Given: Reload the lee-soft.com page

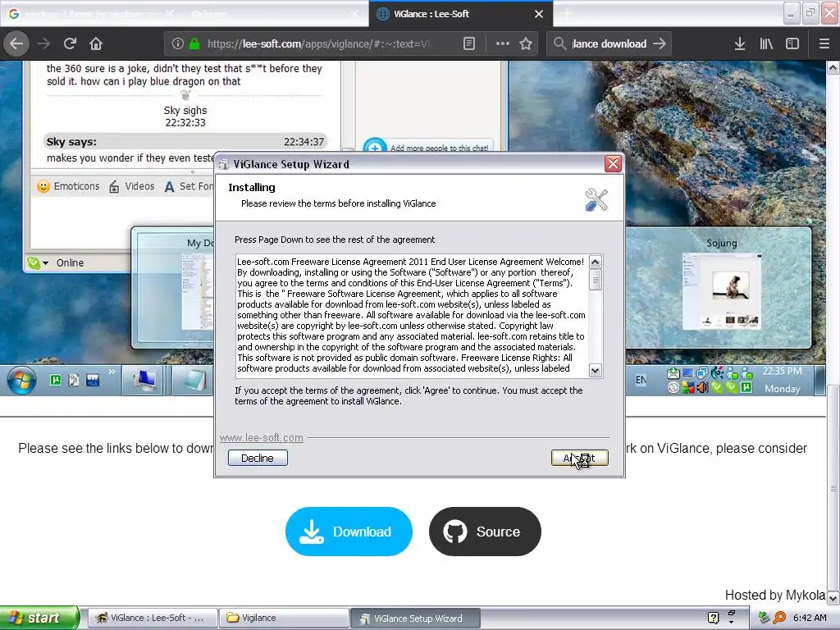Looking at the screenshot, I should click(x=70, y=44).
